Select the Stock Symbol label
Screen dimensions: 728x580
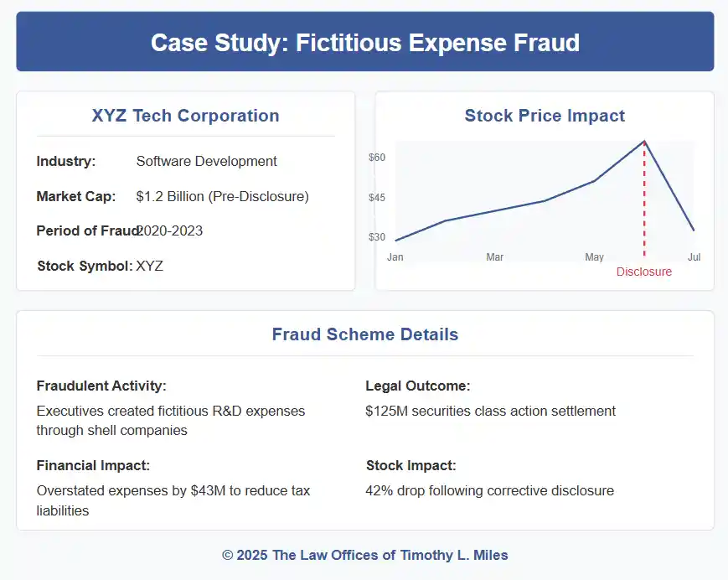point(85,267)
